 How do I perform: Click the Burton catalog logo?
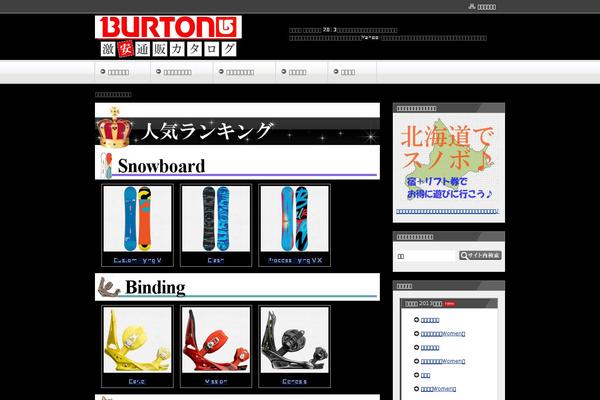[x=168, y=37]
